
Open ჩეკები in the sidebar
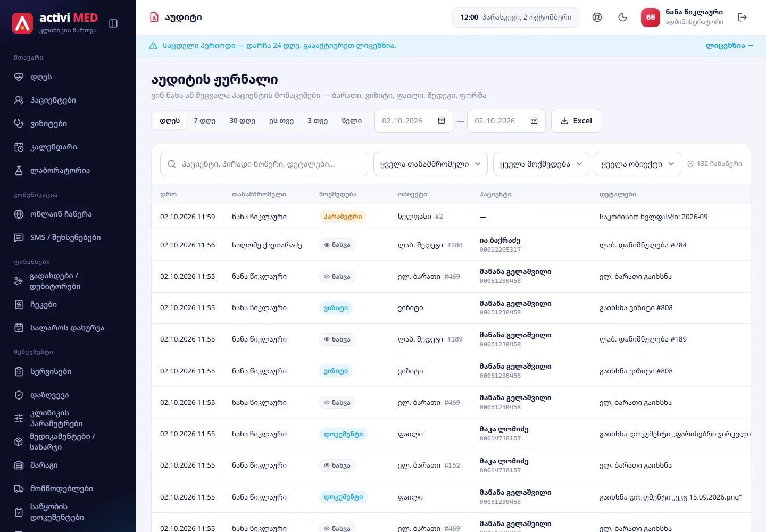(68, 305)
